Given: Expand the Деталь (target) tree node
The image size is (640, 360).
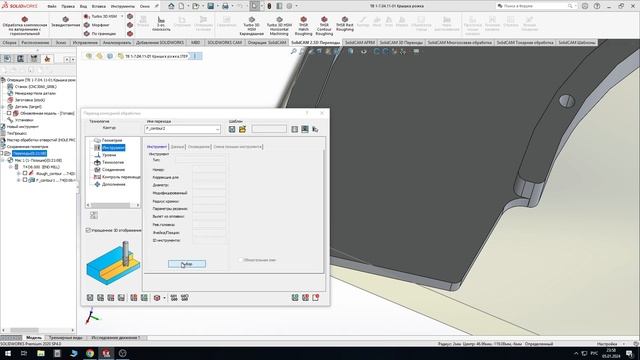Looking at the screenshot, I should pyautogui.click(x=3, y=107).
